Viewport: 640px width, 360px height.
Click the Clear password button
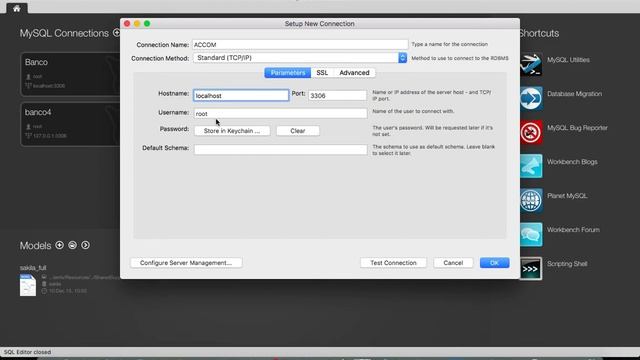click(298, 131)
